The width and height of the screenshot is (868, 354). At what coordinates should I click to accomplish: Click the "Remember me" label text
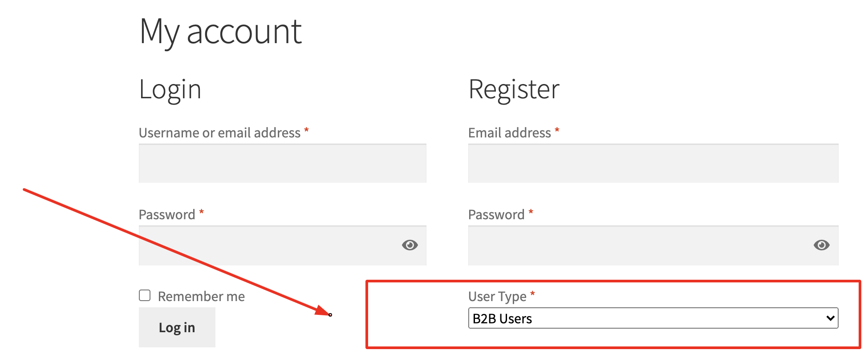[x=201, y=297]
